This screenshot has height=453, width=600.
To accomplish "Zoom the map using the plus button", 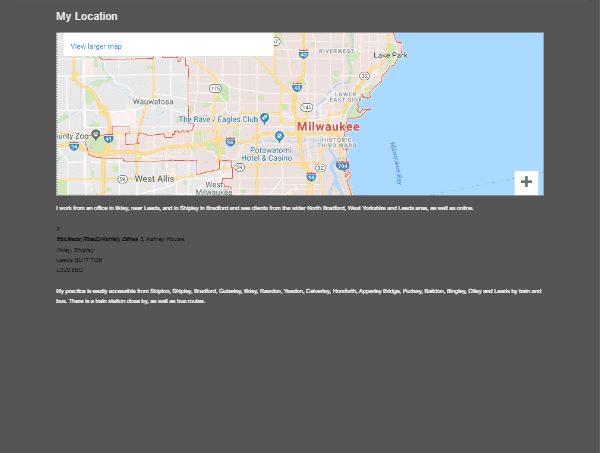I will point(526,182).
